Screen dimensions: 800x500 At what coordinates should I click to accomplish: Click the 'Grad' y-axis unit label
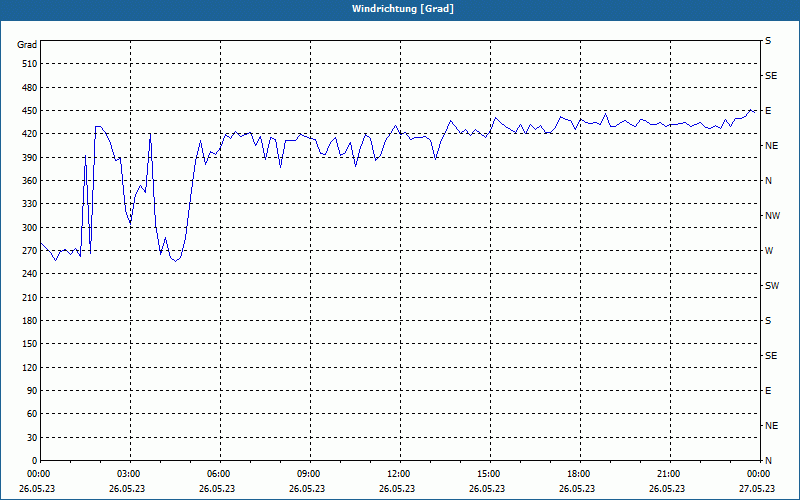[x=27, y=45]
